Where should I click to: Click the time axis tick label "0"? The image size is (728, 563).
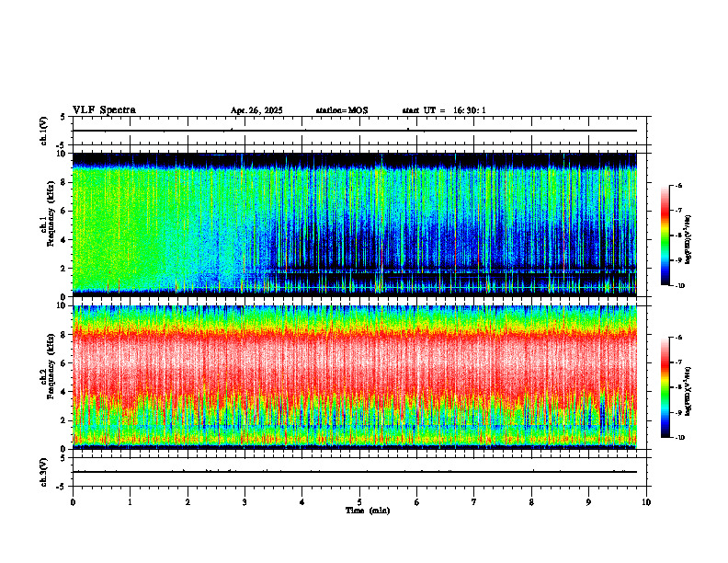[73, 502]
